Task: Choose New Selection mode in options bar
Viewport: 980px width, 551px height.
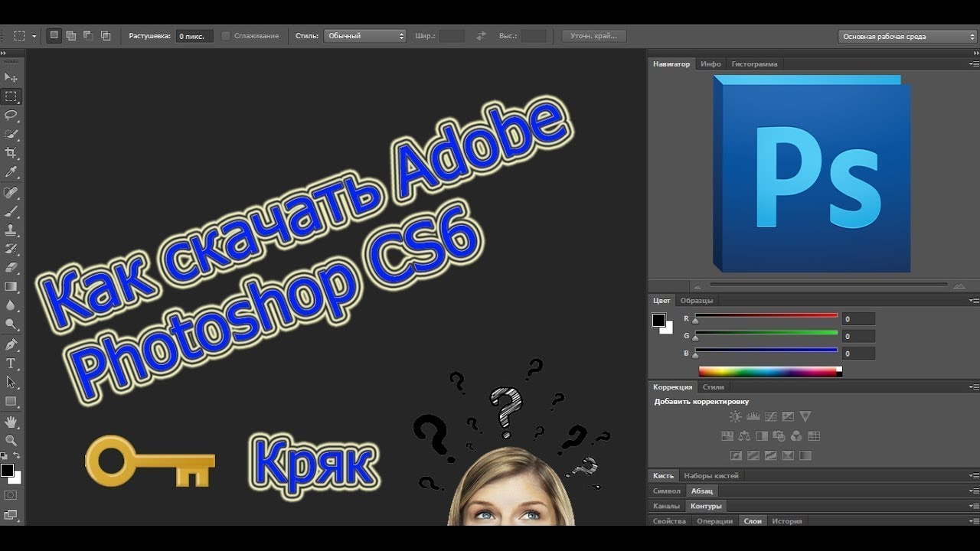Action: pyautogui.click(x=54, y=35)
